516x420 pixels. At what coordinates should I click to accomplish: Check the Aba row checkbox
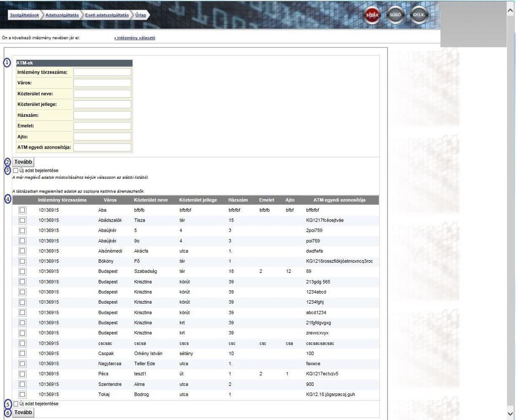22,210
